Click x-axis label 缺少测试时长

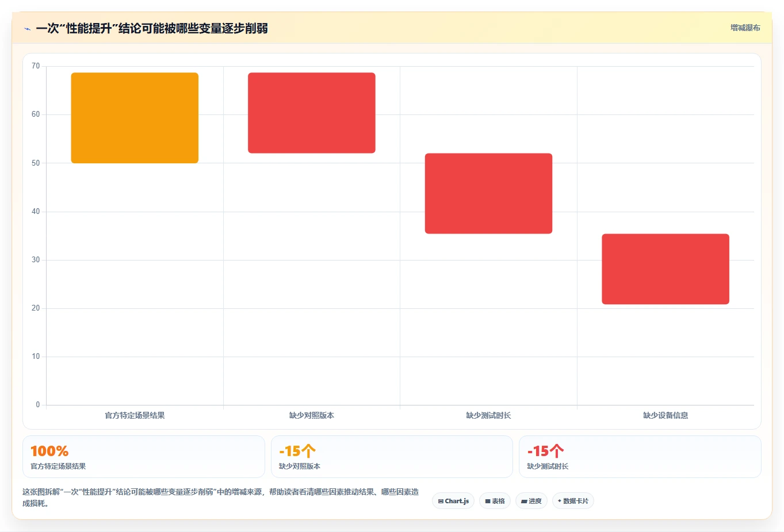[488, 415]
